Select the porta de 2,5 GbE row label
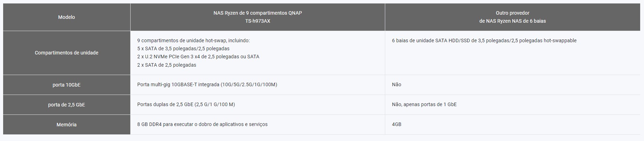Viewport: 644px width, 141px height. (66, 105)
